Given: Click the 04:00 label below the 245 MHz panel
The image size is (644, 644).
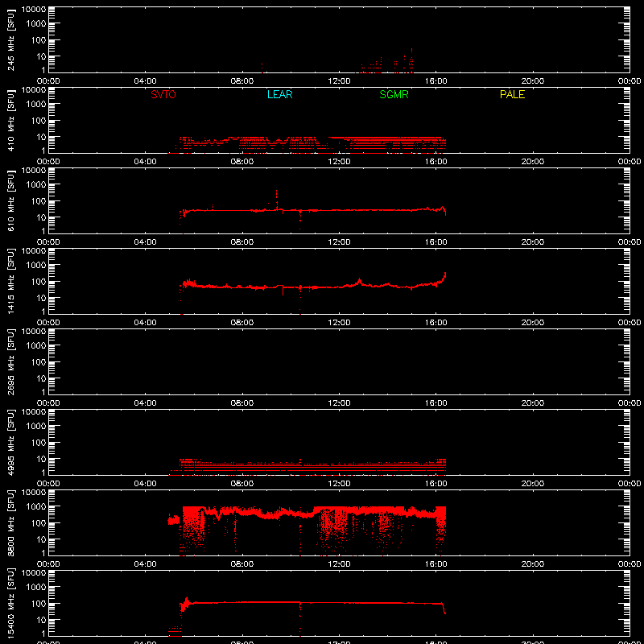Looking at the screenshot, I should [146, 81].
